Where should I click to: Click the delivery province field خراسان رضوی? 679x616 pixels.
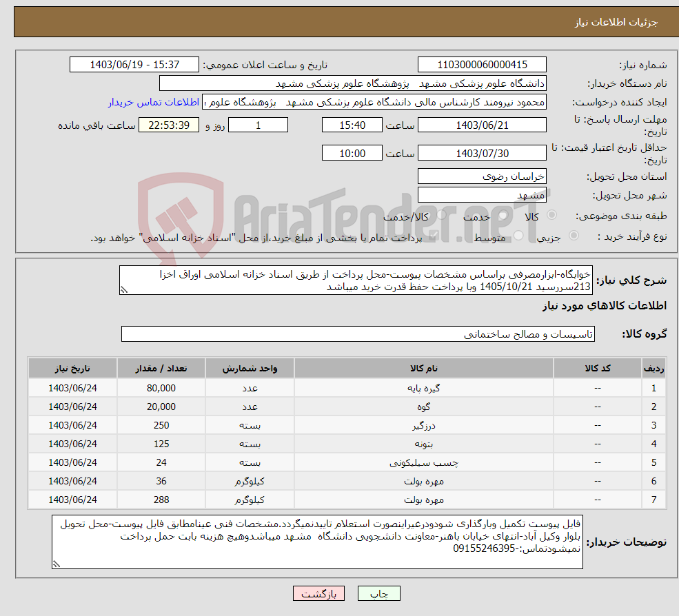(x=482, y=176)
